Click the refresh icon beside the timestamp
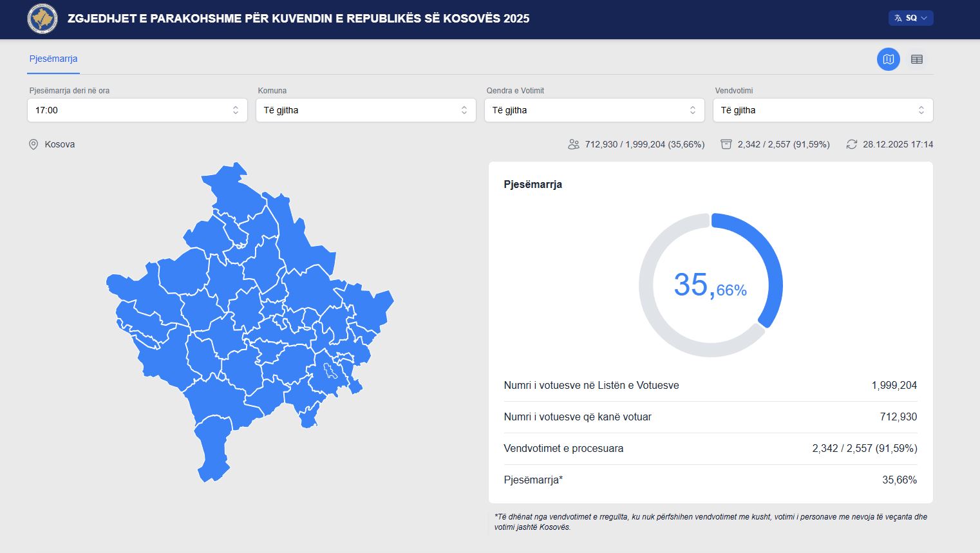Screen dimensions: 980x553 click(x=851, y=144)
